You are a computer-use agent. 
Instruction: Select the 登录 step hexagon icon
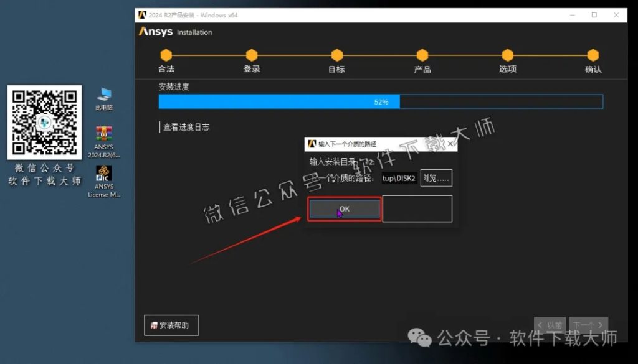[251, 55]
